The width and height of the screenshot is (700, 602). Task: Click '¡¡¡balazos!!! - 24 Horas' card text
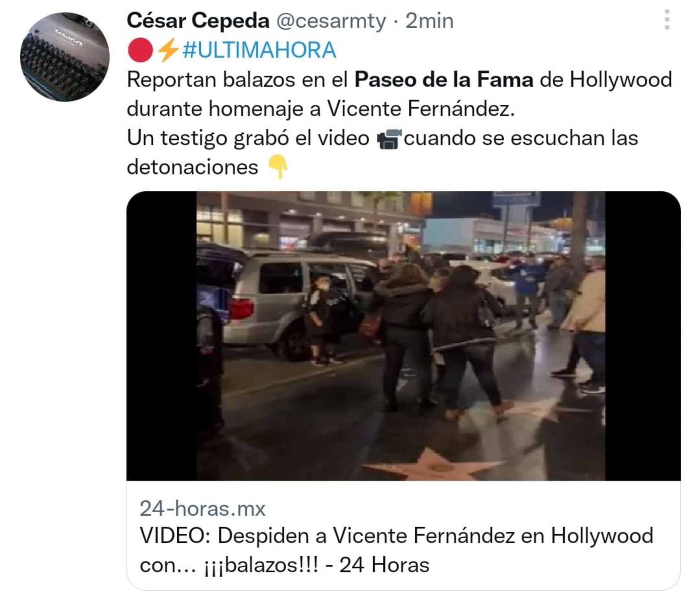317,566
